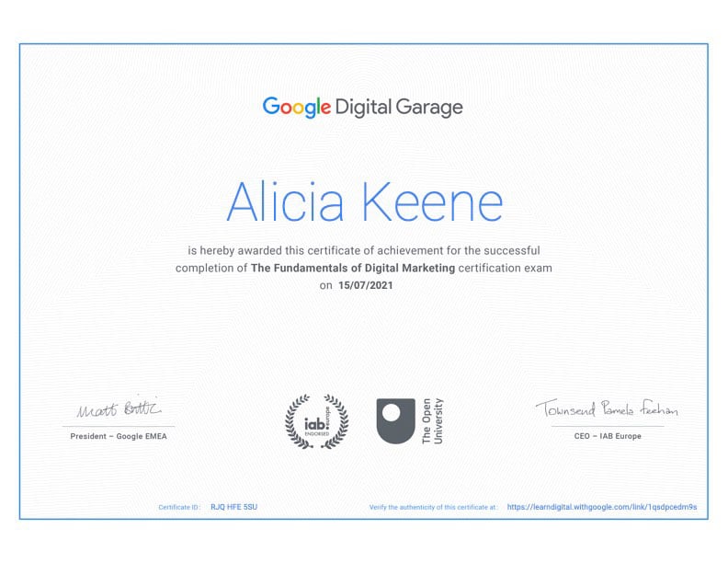
Task: Click the Google Digital Garage logo
Action: coord(362,108)
